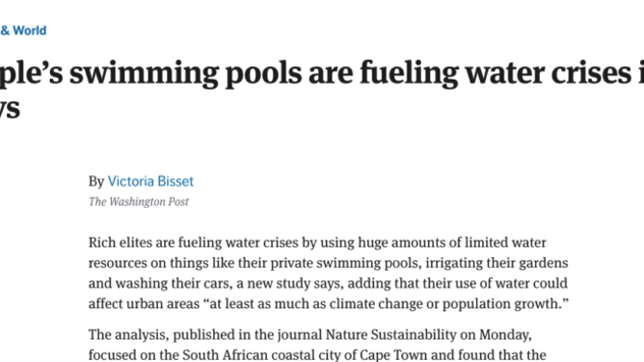This screenshot has width=644, height=362.
Task: Select the word "fueling" in the headline
Action: (409, 74)
